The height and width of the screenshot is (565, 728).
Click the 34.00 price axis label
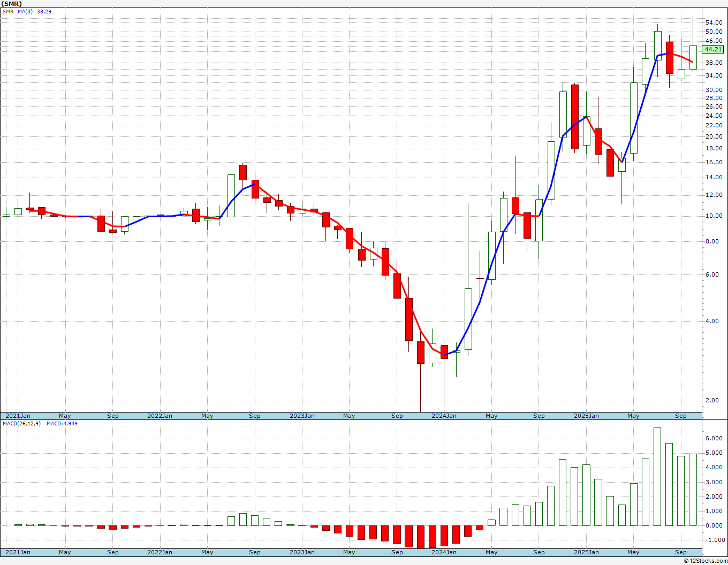tap(714, 75)
